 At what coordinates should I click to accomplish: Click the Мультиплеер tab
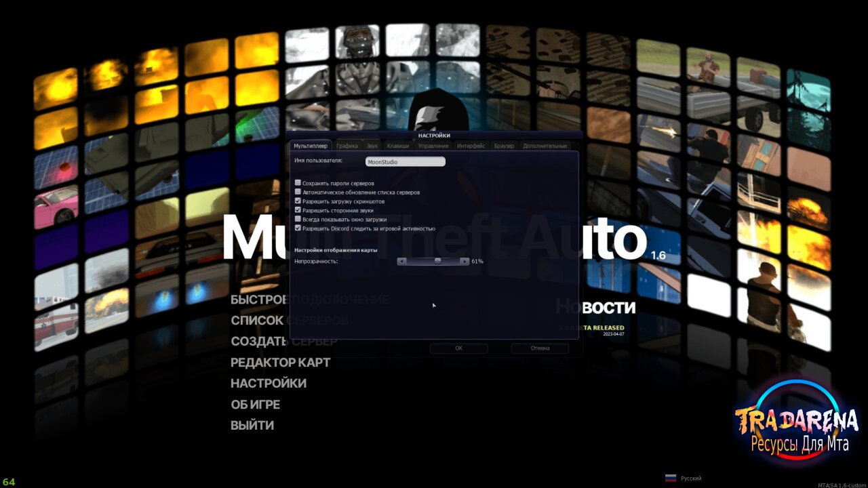(x=311, y=146)
